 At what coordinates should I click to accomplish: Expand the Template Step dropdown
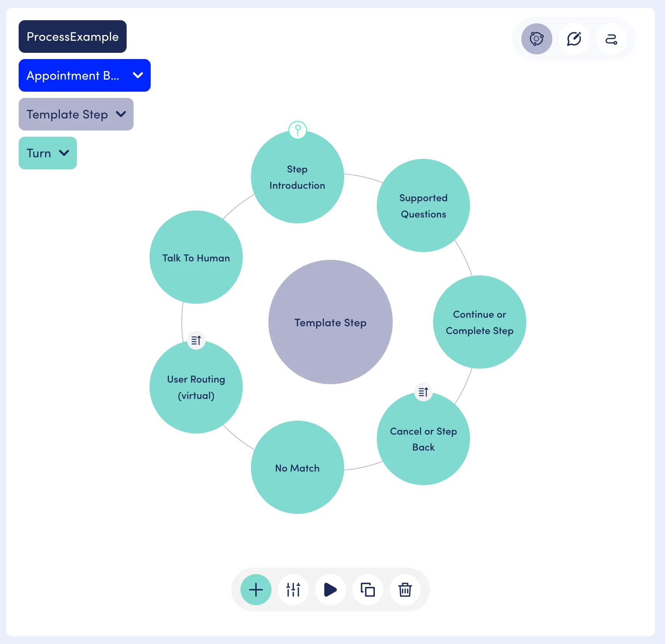click(x=76, y=114)
